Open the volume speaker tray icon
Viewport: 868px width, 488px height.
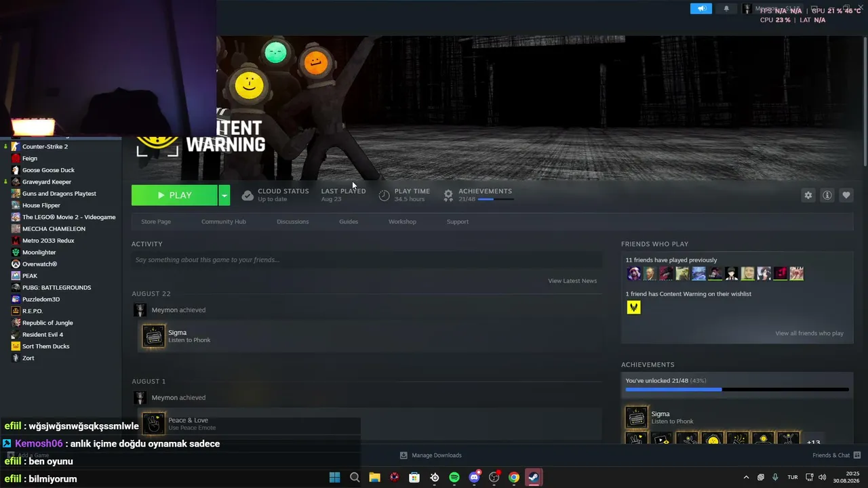pos(823,477)
